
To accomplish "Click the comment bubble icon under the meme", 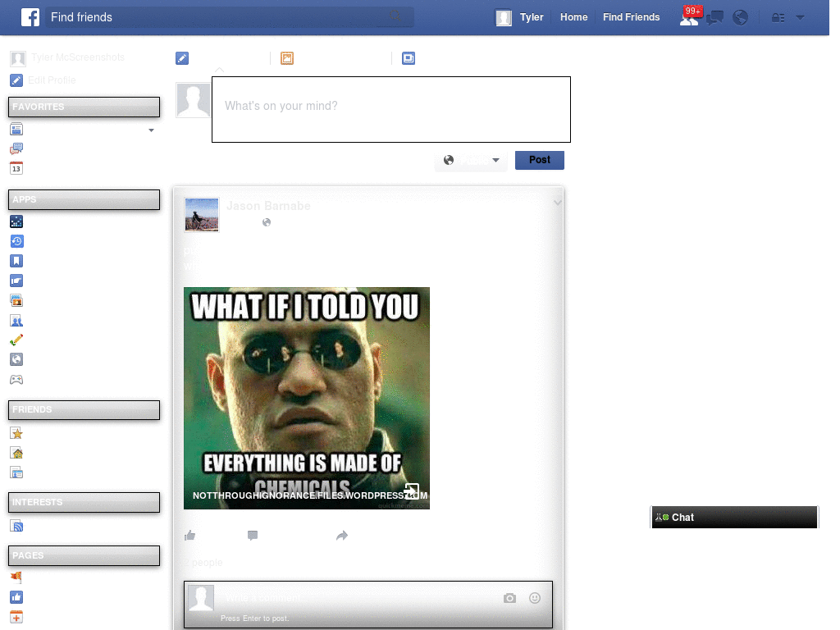I will (253, 535).
